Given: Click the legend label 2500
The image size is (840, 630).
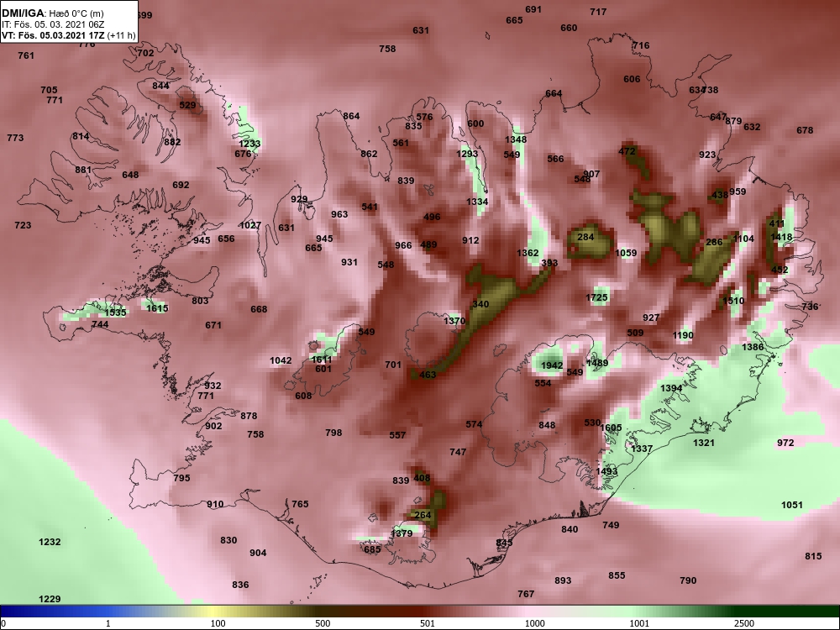Looking at the screenshot, I should coord(744,623).
